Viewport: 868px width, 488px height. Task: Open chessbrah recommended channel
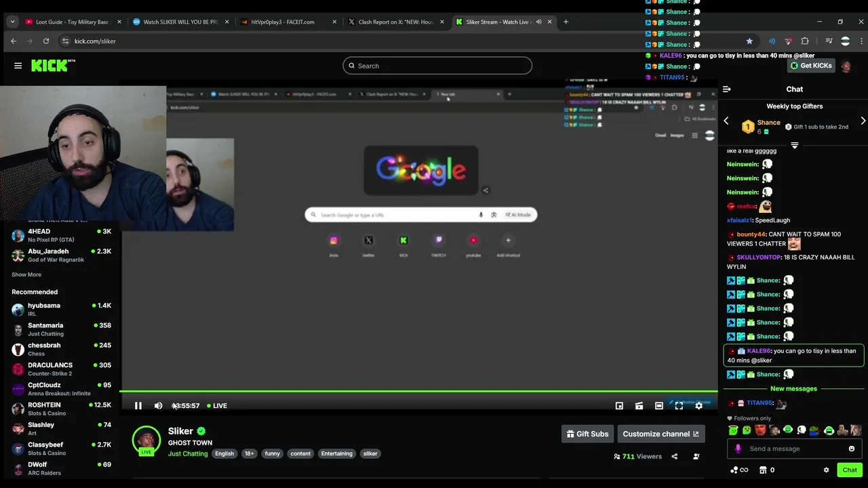click(x=61, y=349)
